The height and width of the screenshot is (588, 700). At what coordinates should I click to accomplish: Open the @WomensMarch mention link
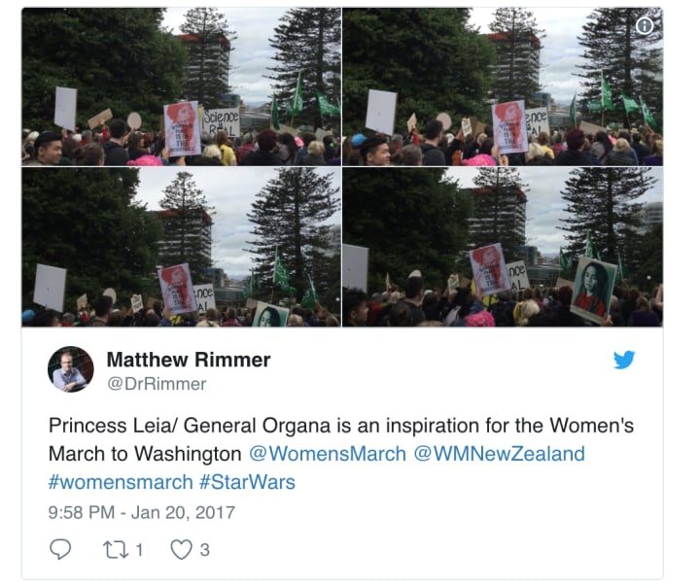(328, 454)
